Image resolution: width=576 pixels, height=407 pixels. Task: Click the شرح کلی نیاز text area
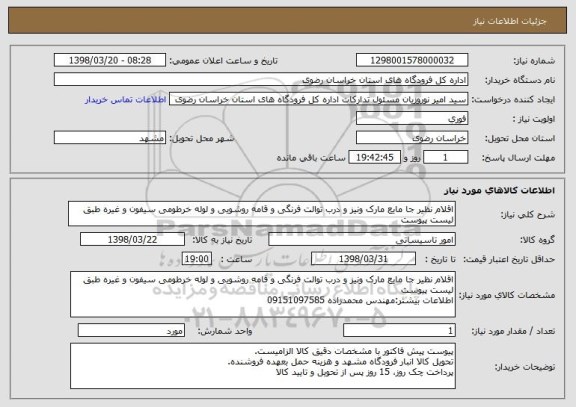point(262,214)
